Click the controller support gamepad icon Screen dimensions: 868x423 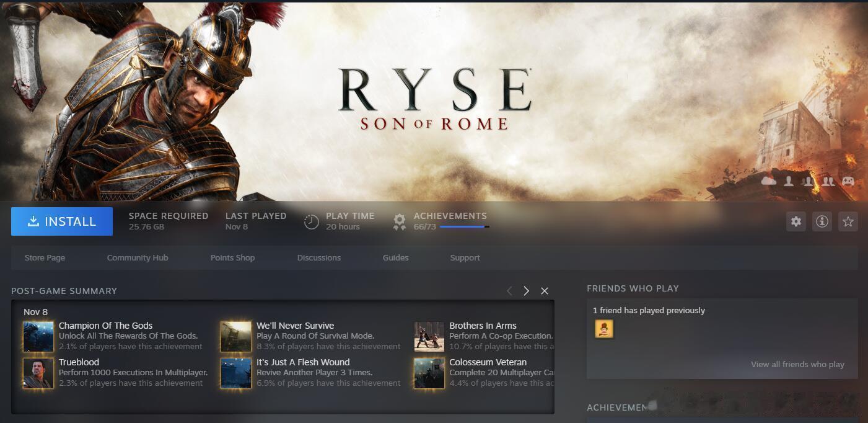coord(848,180)
